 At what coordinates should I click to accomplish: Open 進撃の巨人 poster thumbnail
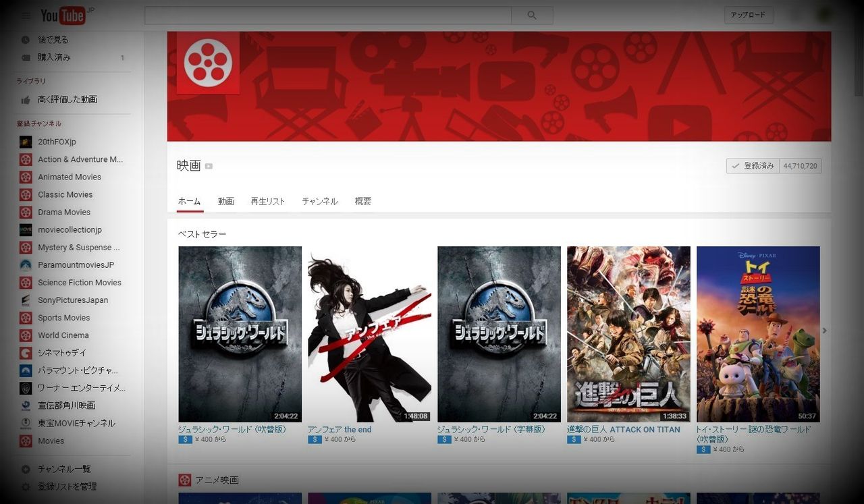point(628,335)
